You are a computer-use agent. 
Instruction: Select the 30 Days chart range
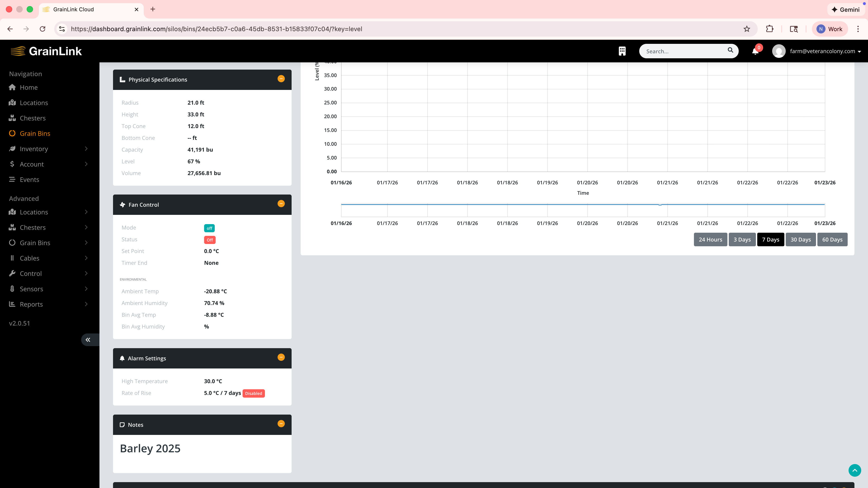[801, 239]
